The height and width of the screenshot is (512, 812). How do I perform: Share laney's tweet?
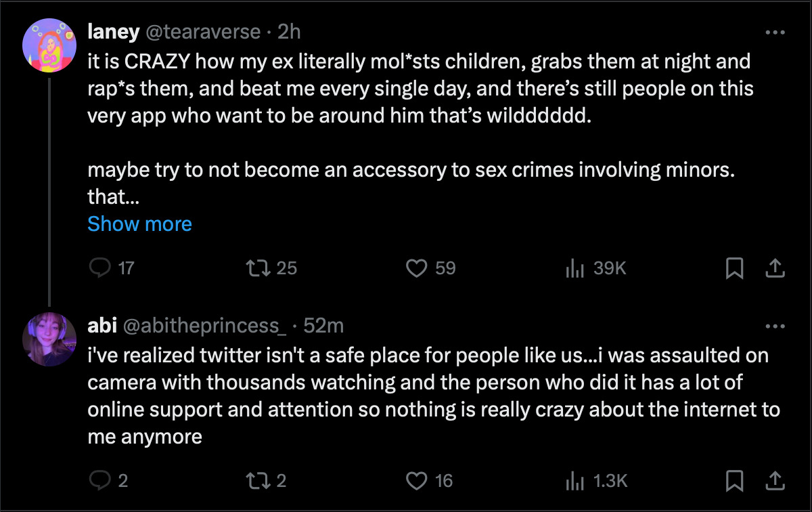[774, 269]
